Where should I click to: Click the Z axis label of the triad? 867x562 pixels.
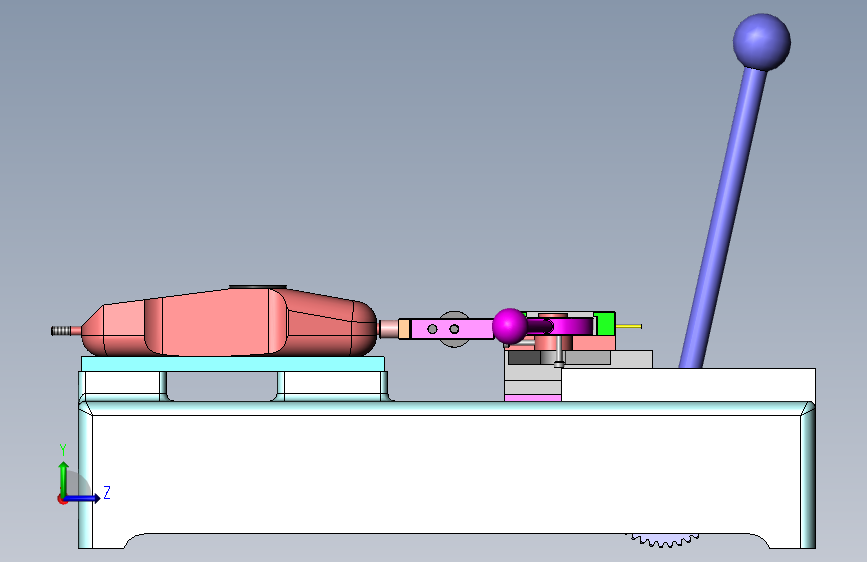point(107,492)
